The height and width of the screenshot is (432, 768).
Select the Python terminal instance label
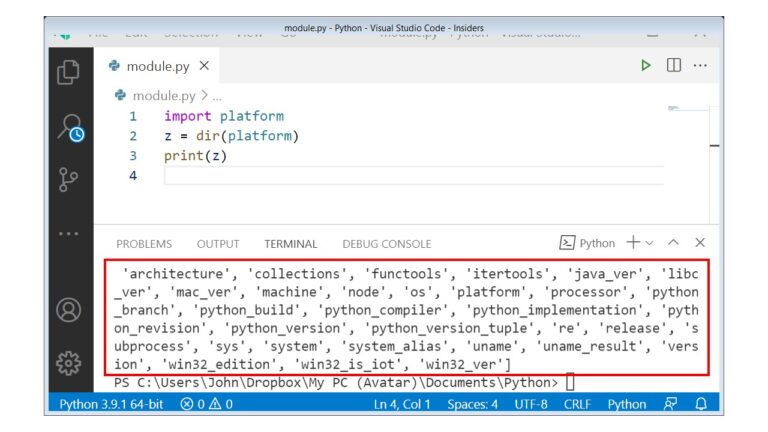(587, 243)
